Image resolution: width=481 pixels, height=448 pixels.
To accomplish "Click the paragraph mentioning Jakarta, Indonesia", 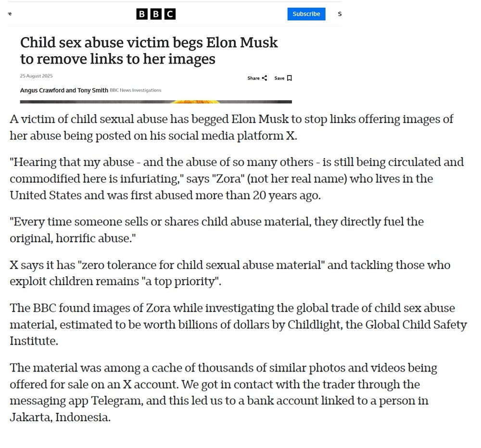I will (x=223, y=393).
